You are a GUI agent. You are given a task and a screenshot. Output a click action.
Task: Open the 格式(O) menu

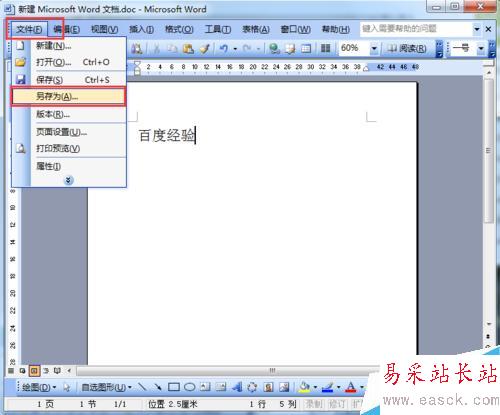(179, 29)
